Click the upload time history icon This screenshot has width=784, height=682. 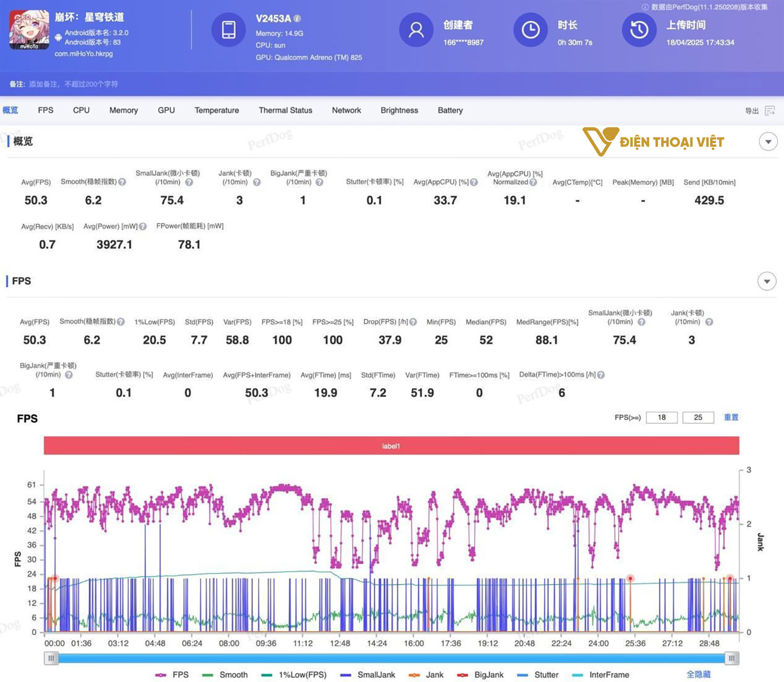pos(639,30)
